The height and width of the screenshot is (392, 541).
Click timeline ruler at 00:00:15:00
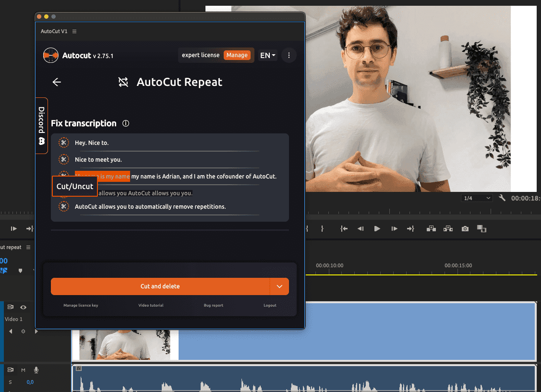coord(458,265)
